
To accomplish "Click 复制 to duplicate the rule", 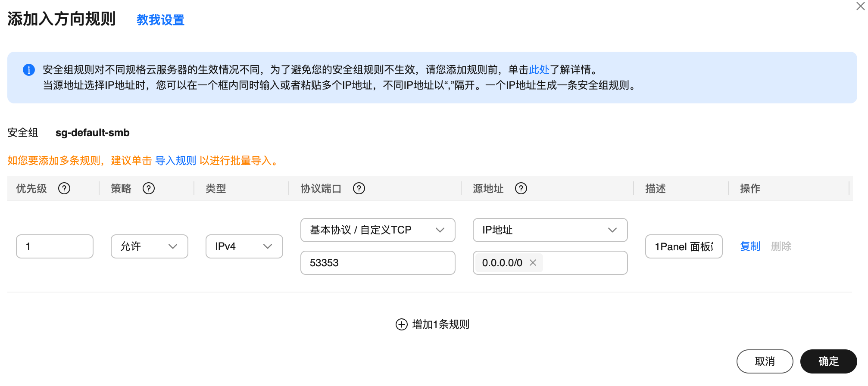I will pyautogui.click(x=750, y=246).
